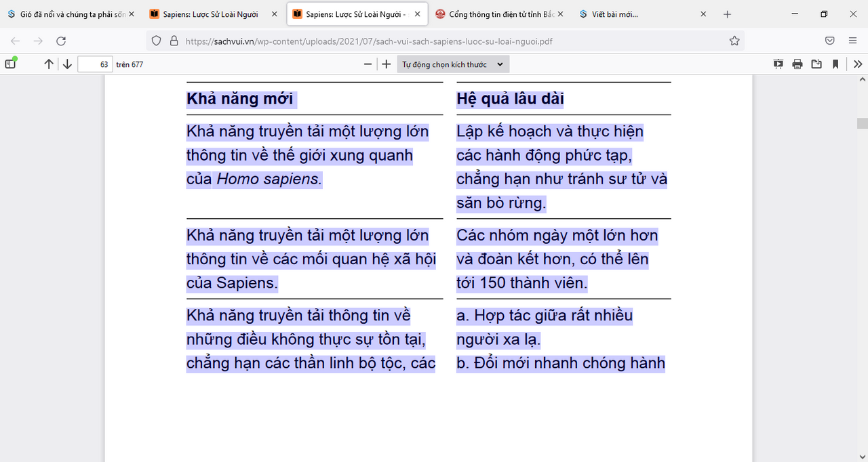Screen dimensions: 868x462
Task: Close the 'Viết bài mới...' tab
Action: click(x=703, y=14)
